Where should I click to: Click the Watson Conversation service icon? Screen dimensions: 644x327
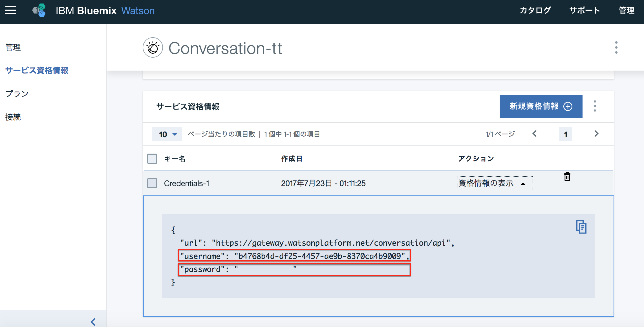(x=153, y=47)
